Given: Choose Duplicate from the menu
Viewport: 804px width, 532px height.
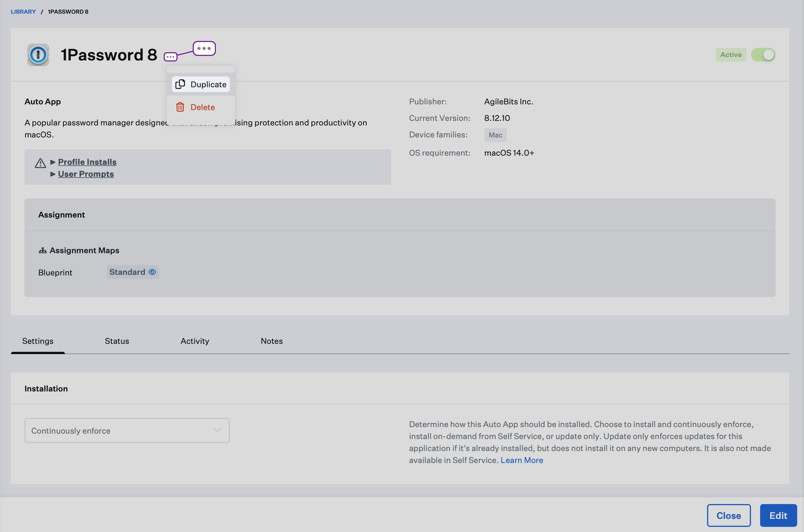Looking at the screenshot, I should [x=201, y=84].
